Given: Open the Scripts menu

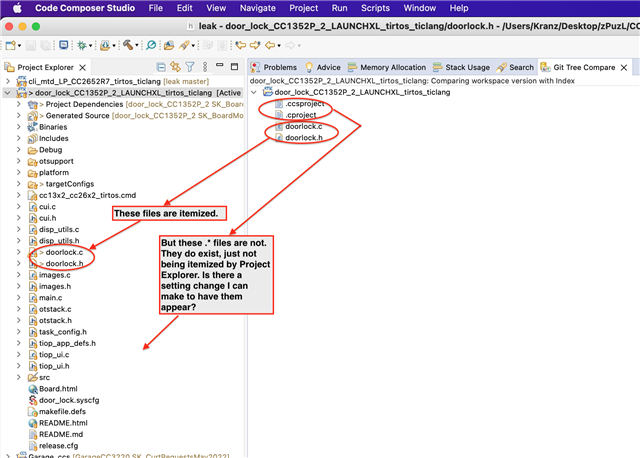Looking at the screenshot, I should [x=375, y=8].
